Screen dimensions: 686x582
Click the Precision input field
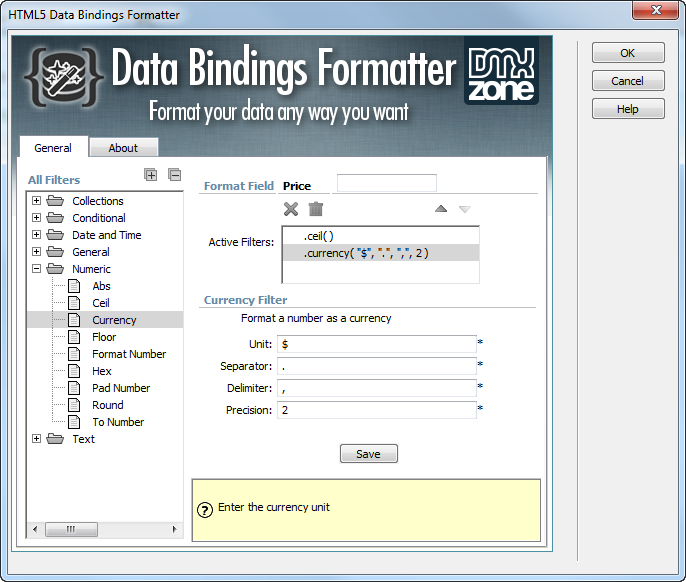point(377,410)
